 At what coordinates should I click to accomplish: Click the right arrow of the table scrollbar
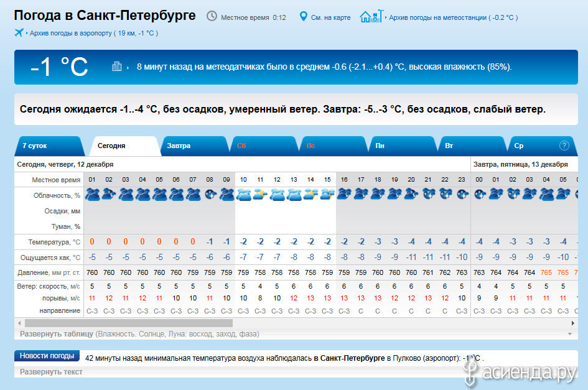(572, 323)
